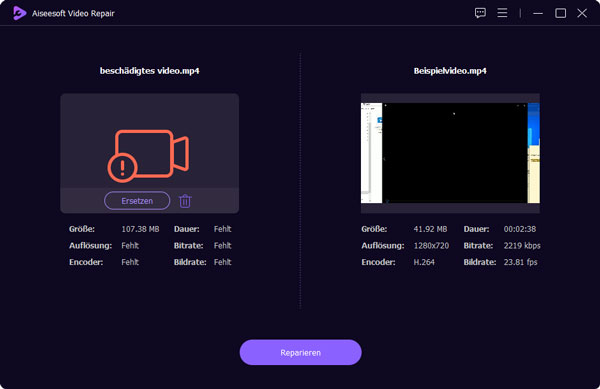Screen dimensions: 600x389
Task: Select the 107.38 MB size value
Action: point(140,229)
